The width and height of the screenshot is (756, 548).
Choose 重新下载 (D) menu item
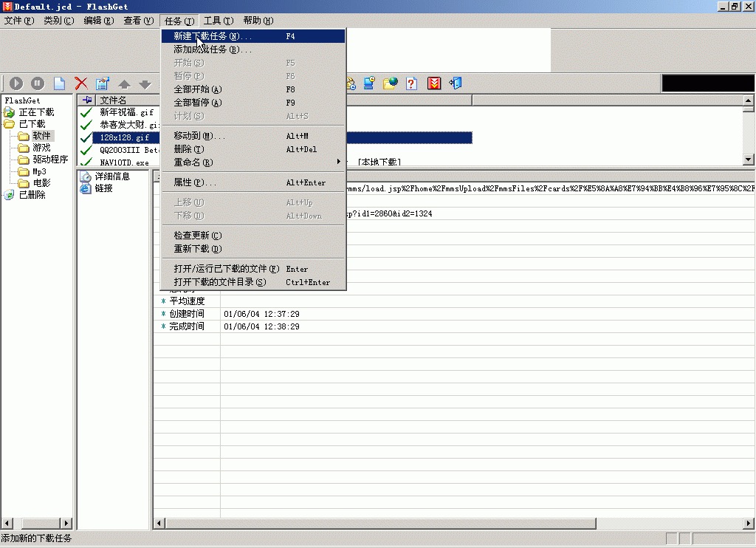(253, 249)
